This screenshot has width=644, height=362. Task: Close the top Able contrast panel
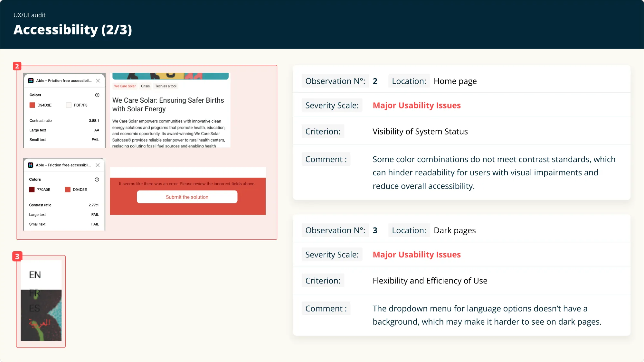pos(98,81)
